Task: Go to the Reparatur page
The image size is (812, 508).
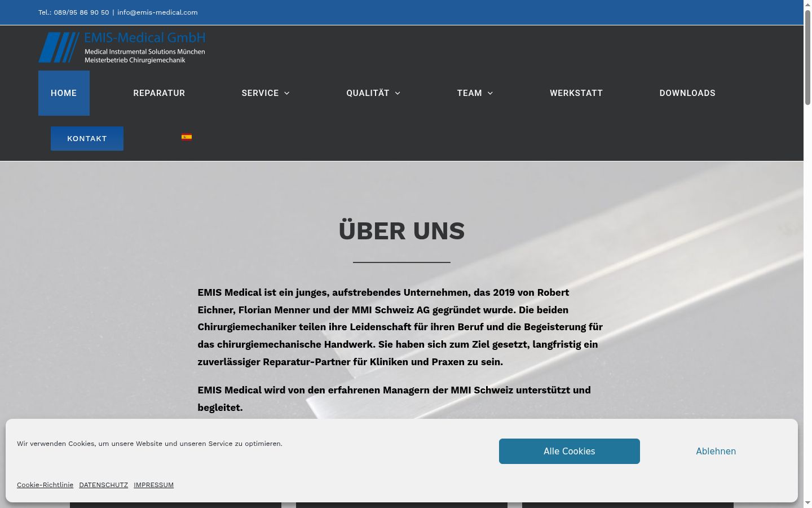Action: pos(159,93)
